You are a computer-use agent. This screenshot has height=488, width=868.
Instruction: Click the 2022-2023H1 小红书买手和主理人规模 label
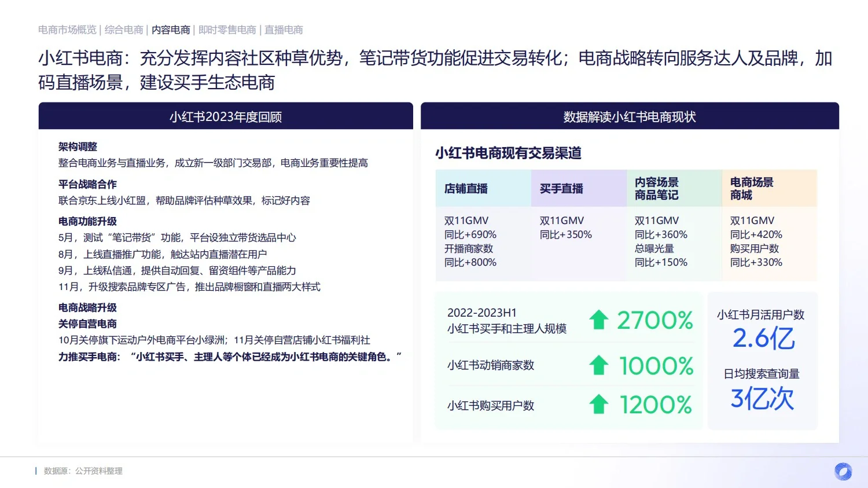pyautogui.click(x=507, y=321)
